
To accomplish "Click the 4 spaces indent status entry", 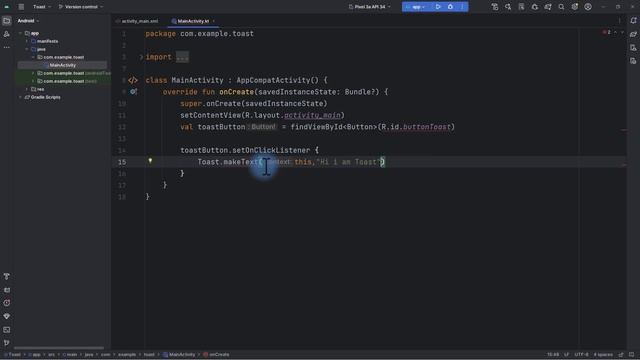I will [x=603, y=354].
